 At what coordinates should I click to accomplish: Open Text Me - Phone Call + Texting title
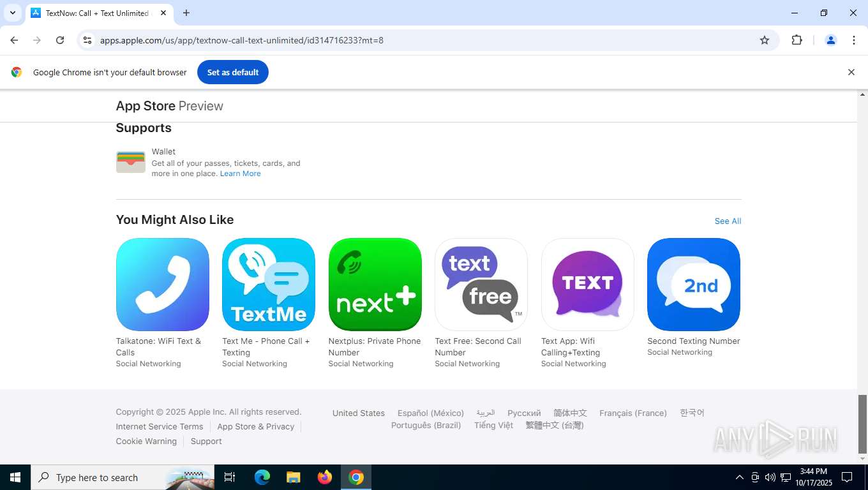(x=266, y=346)
